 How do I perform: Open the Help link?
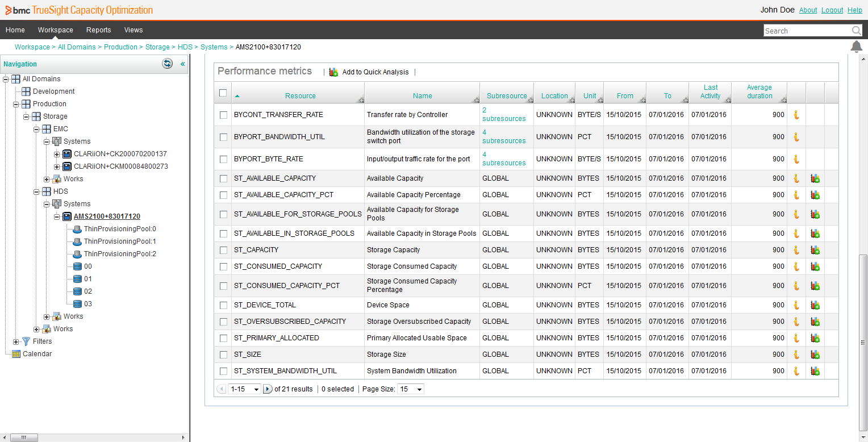pos(855,10)
